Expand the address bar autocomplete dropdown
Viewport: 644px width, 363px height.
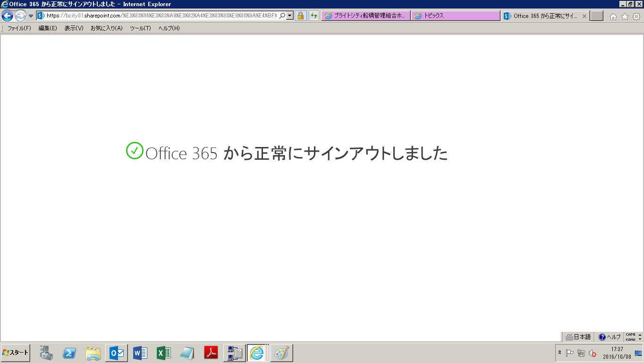pyautogui.click(x=289, y=16)
